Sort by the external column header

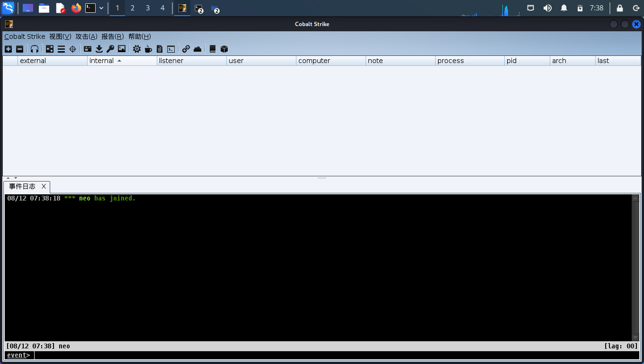coord(53,61)
